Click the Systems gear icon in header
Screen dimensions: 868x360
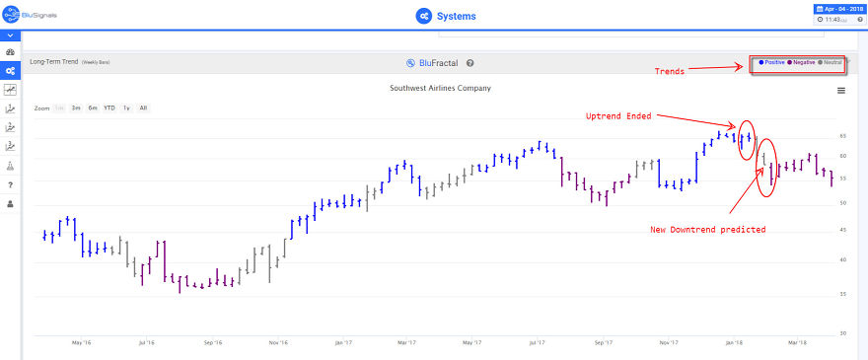tap(423, 16)
